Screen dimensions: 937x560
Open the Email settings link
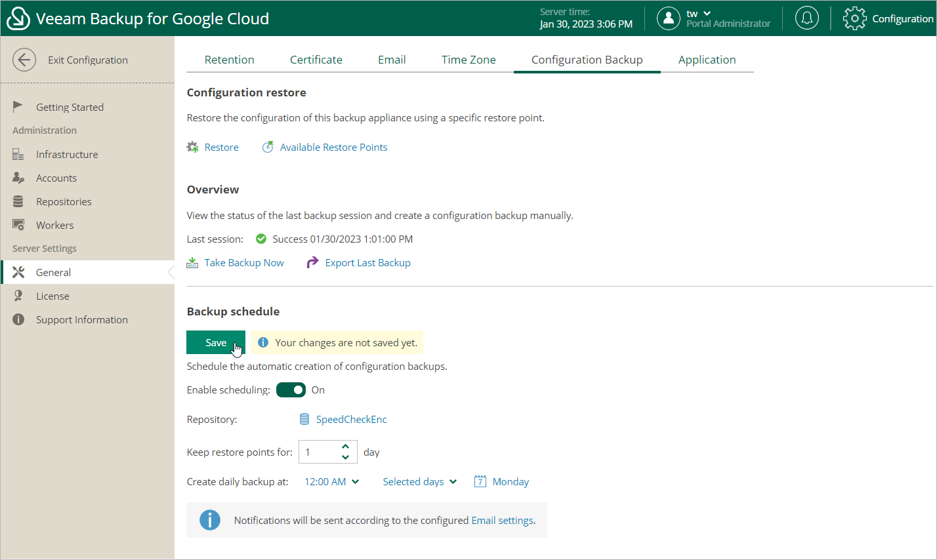point(502,520)
